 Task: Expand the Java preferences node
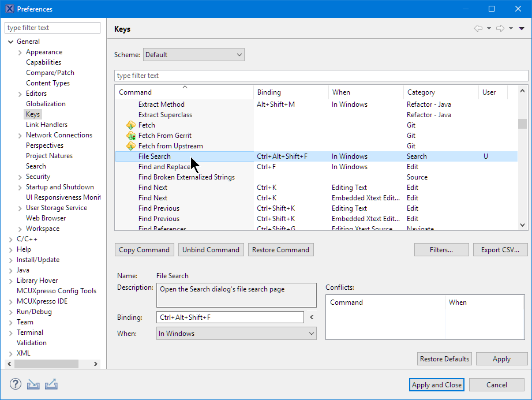(10, 270)
